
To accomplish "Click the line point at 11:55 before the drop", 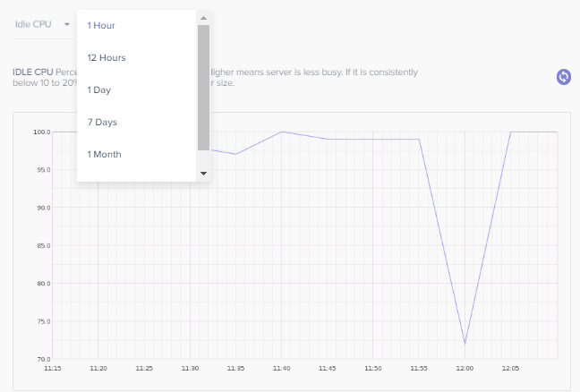I will (x=419, y=140).
